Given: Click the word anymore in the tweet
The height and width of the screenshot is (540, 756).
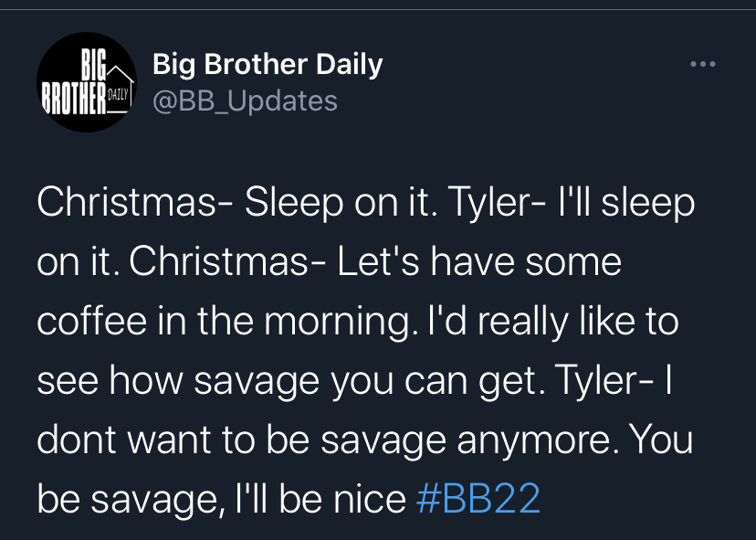Looking at the screenshot, I should 533,440.
